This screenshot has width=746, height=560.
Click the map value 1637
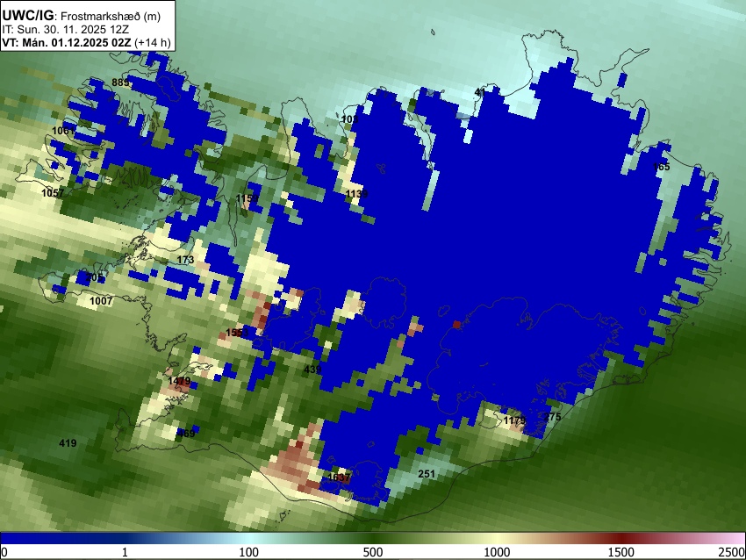pos(340,477)
